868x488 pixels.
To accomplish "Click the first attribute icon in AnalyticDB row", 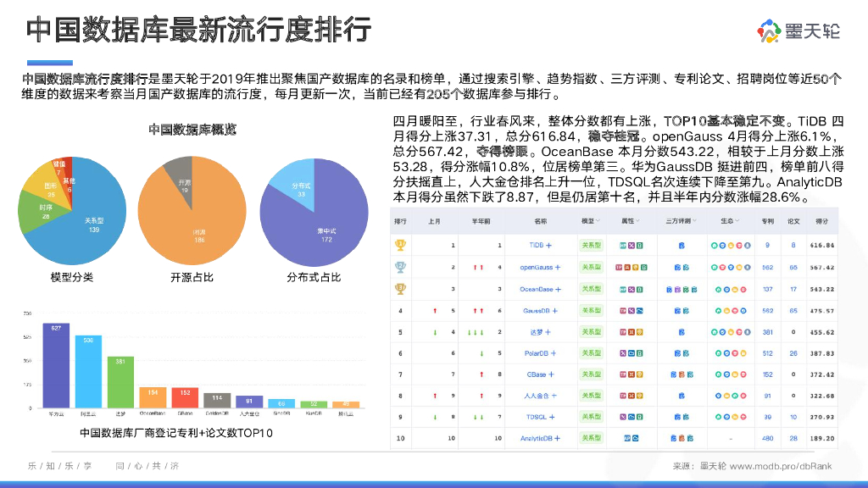I will [627, 438].
